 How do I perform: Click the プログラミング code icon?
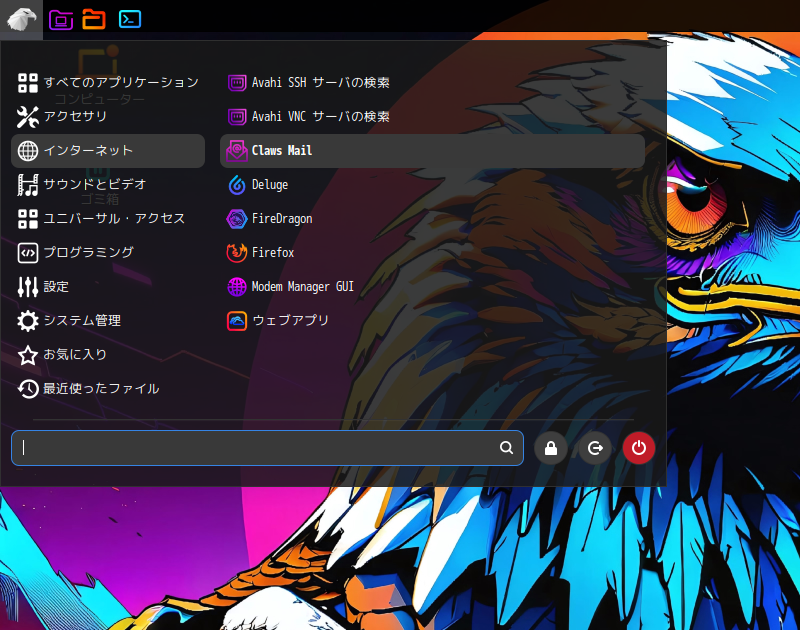click(28, 253)
